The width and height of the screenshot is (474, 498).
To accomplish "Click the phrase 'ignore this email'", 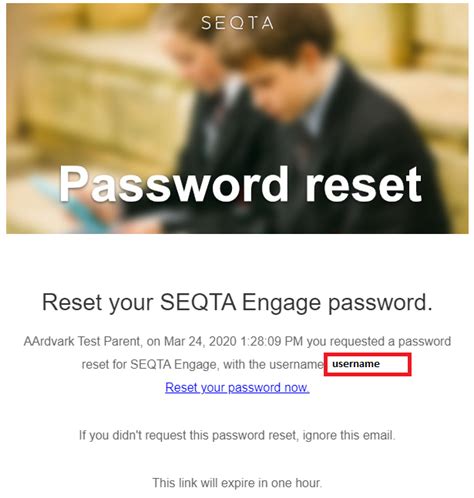I will [x=347, y=435].
